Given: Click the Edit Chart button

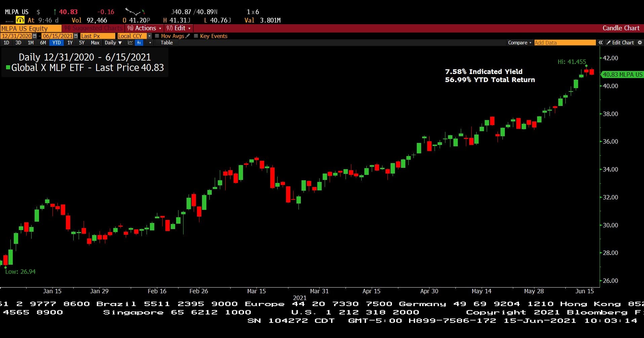Looking at the screenshot, I should 620,43.
